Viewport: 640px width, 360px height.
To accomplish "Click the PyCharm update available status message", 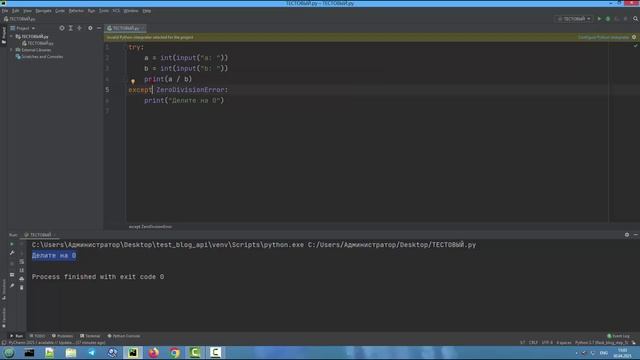I will (57, 342).
